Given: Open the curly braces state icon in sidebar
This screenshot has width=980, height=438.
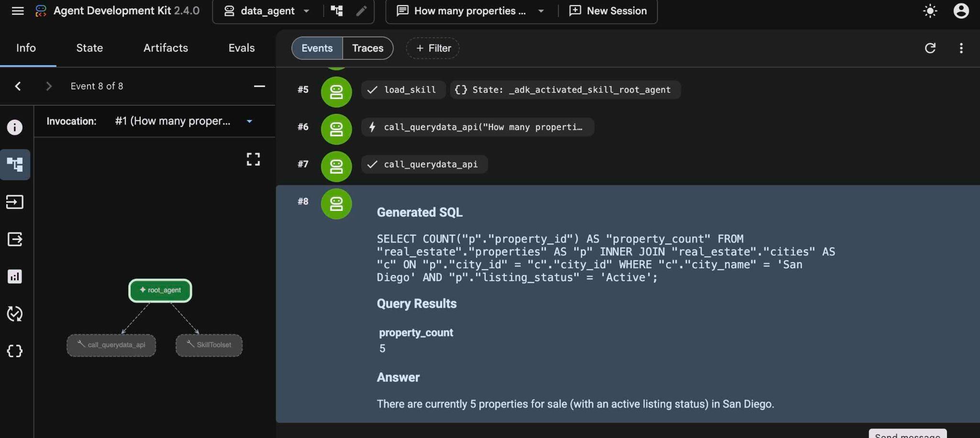Looking at the screenshot, I should 15,351.
